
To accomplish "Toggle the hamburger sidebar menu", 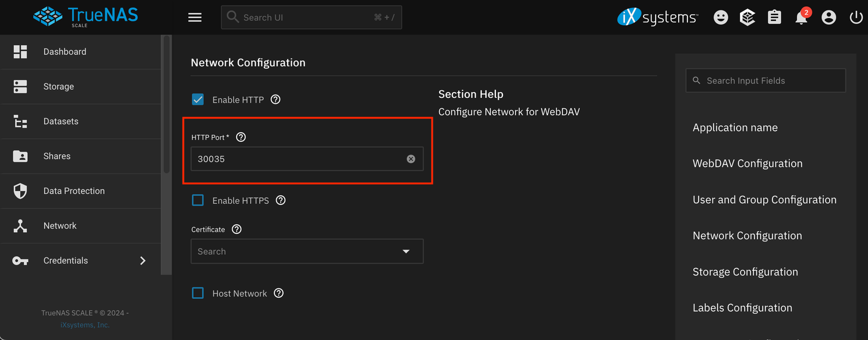I will [195, 17].
